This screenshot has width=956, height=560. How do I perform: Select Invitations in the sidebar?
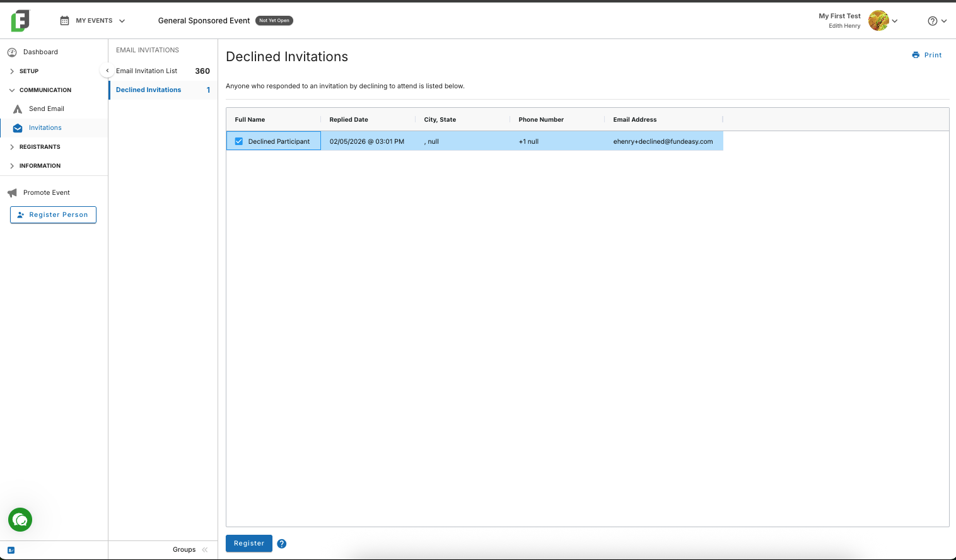(45, 127)
